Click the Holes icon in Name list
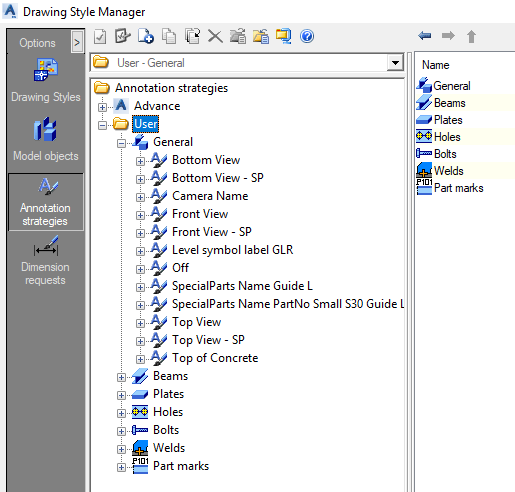Image resolution: width=515 pixels, height=492 pixels. coord(424,136)
